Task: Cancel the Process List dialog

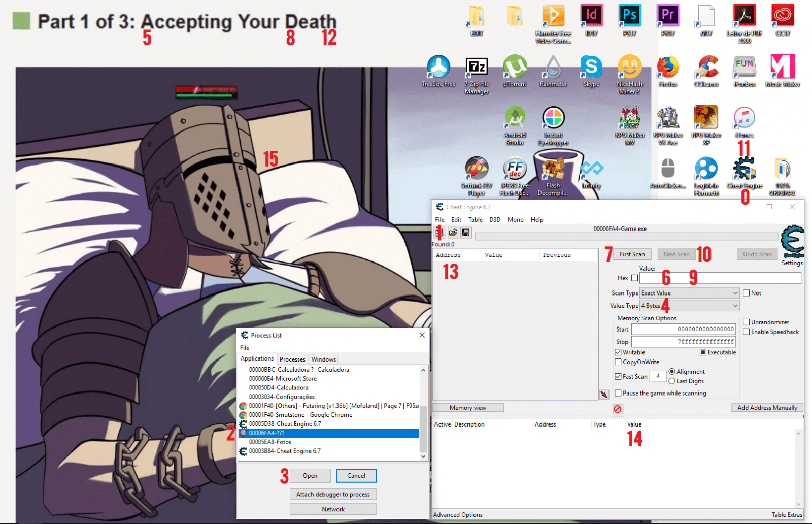Action: point(356,476)
